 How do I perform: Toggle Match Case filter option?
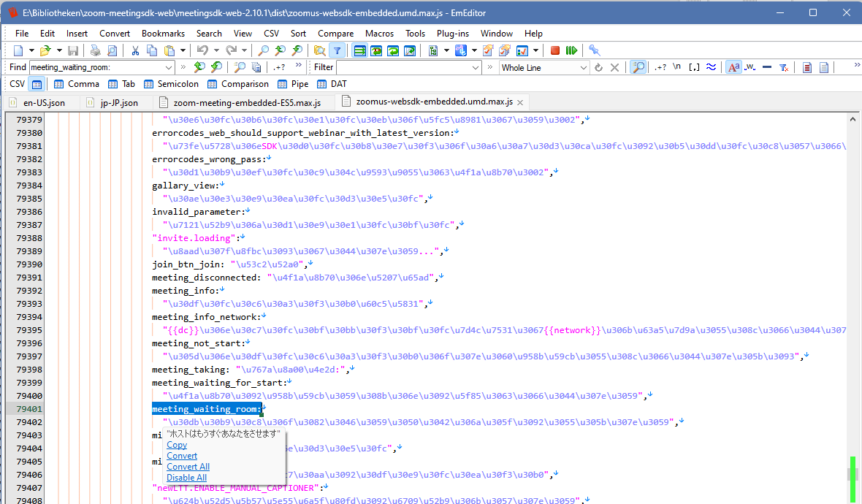[x=733, y=67]
